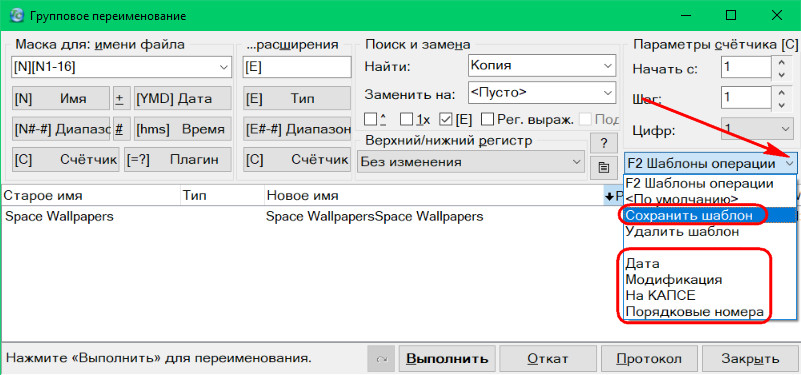
Task: Click the [=?] Плагин button
Action: 178,160
